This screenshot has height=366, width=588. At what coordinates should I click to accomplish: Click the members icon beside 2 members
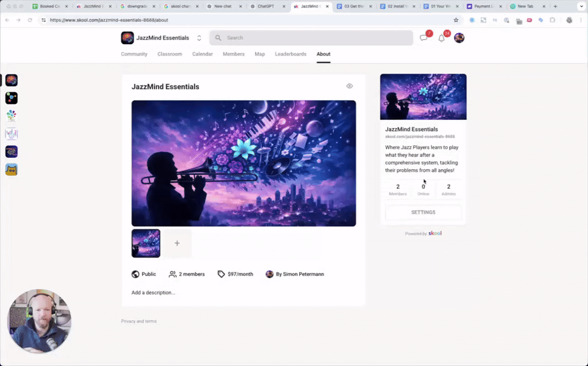pos(173,274)
